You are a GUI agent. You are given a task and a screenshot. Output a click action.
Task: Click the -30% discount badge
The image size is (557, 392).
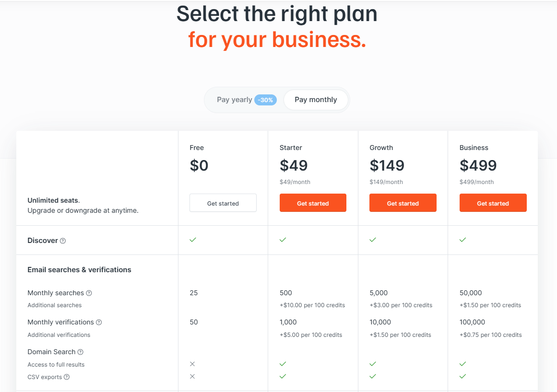[x=265, y=100]
